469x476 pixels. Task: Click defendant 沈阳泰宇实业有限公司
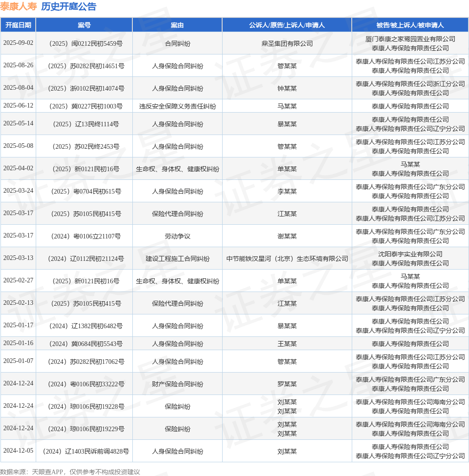[410, 254]
